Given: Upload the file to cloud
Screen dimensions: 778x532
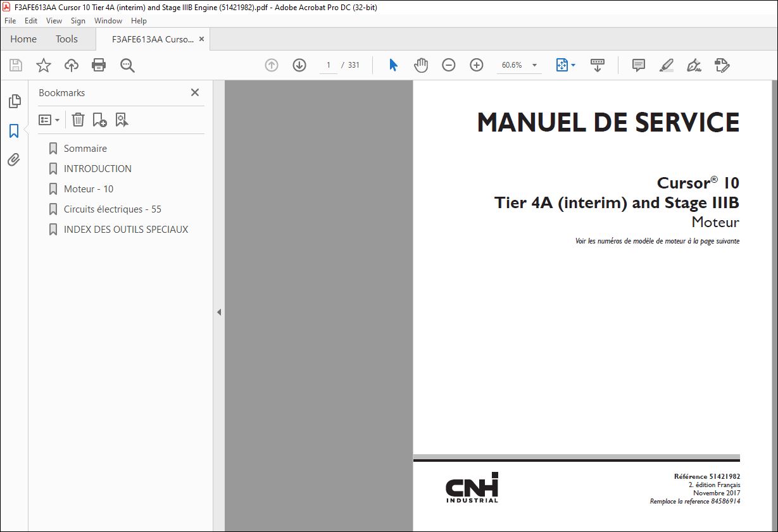Looking at the screenshot, I should pyautogui.click(x=72, y=65).
